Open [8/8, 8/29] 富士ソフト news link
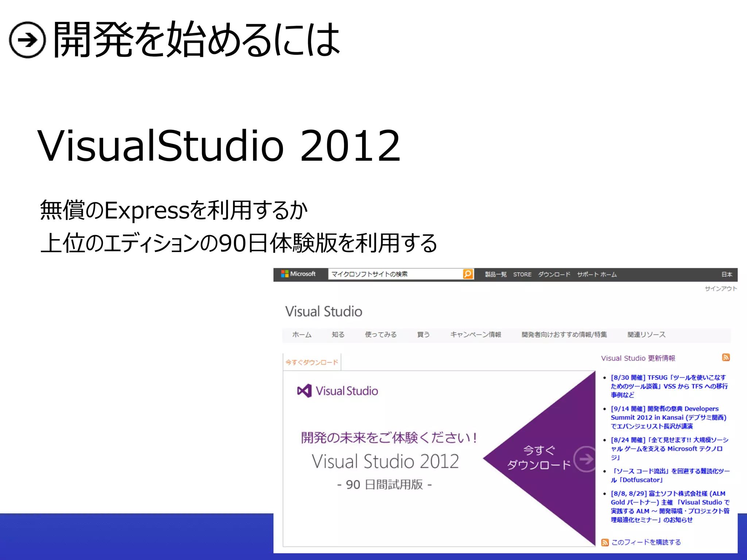Image resolution: width=747 pixels, height=560 pixels. pyautogui.click(x=670, y=507)
